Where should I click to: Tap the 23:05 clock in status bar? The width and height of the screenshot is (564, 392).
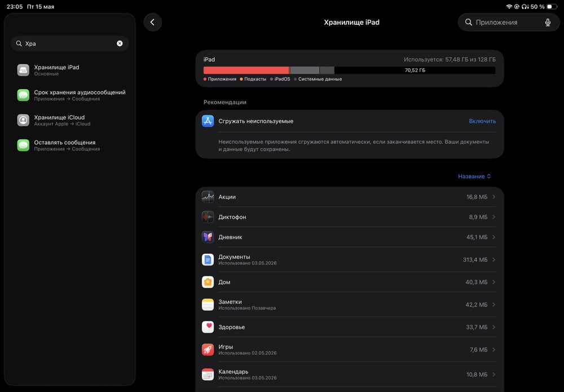(x=15, y=6)
